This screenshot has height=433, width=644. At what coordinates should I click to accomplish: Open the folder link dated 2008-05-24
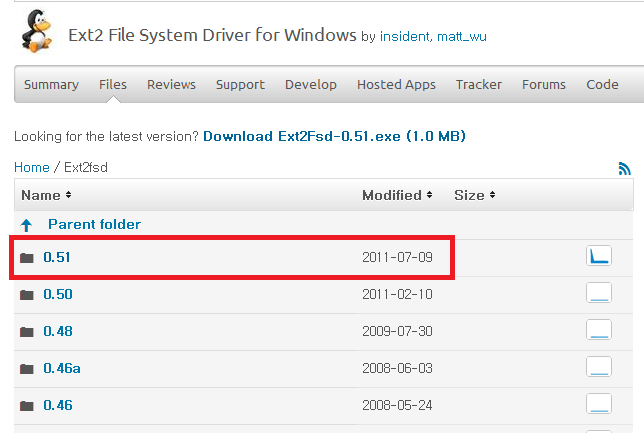58,405
